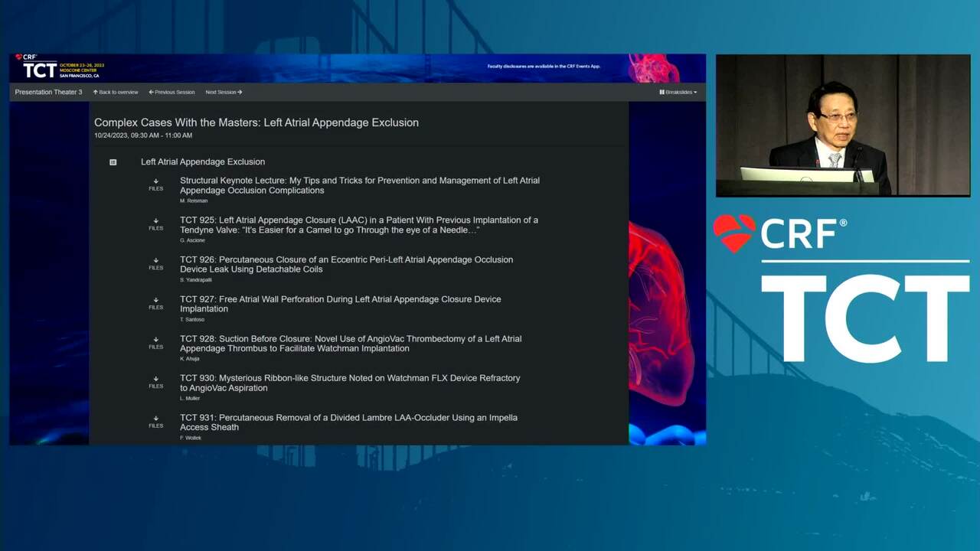Go to Next Session
This screenshot has width=980, height=551.
pyautogui.click(x=224, y=92)
